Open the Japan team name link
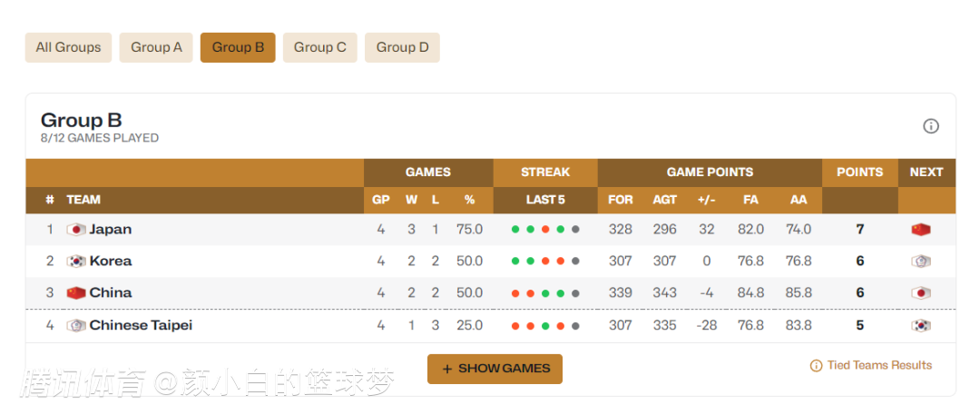 click(111, 230)
